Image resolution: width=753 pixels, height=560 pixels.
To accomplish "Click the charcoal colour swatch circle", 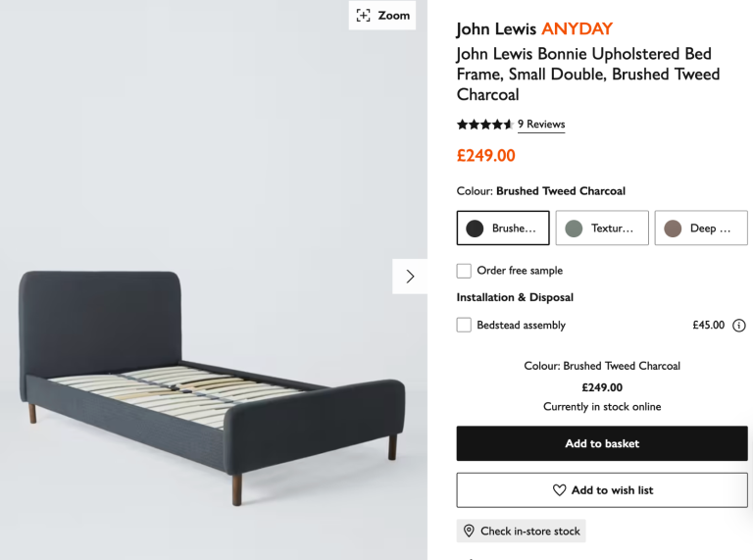I will point(476,229).
